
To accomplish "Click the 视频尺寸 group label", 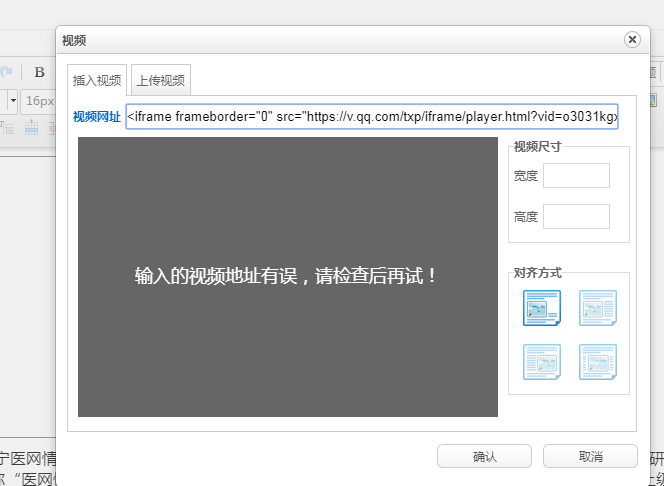I will 537,147.
